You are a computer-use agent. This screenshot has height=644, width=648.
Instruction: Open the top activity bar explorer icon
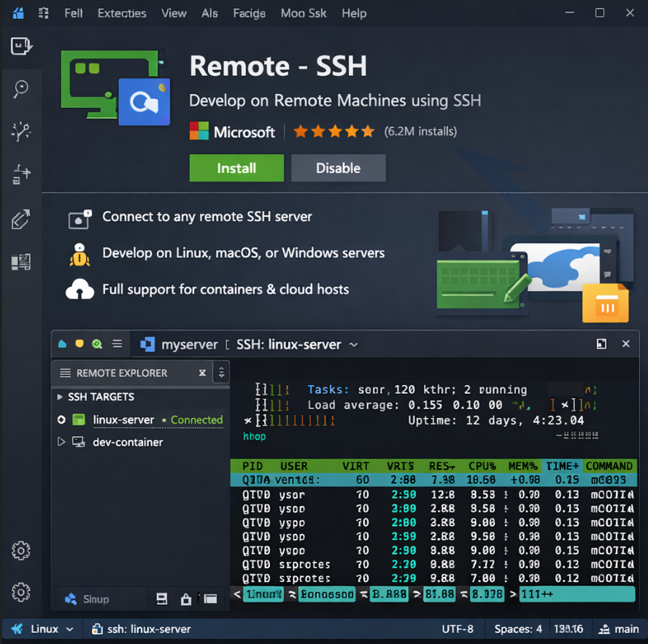point(21,45)
